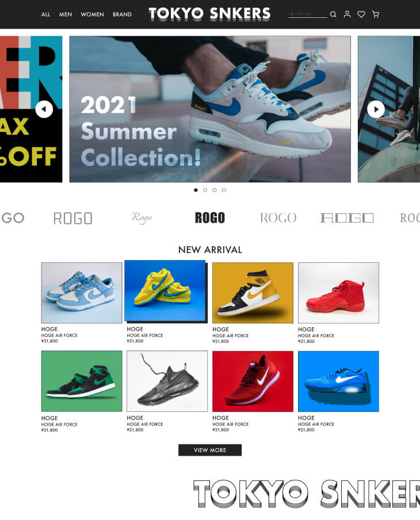The image size is (420, 520).
Task: Select the cursive Rogo brand logo
Action: [142, 217]
